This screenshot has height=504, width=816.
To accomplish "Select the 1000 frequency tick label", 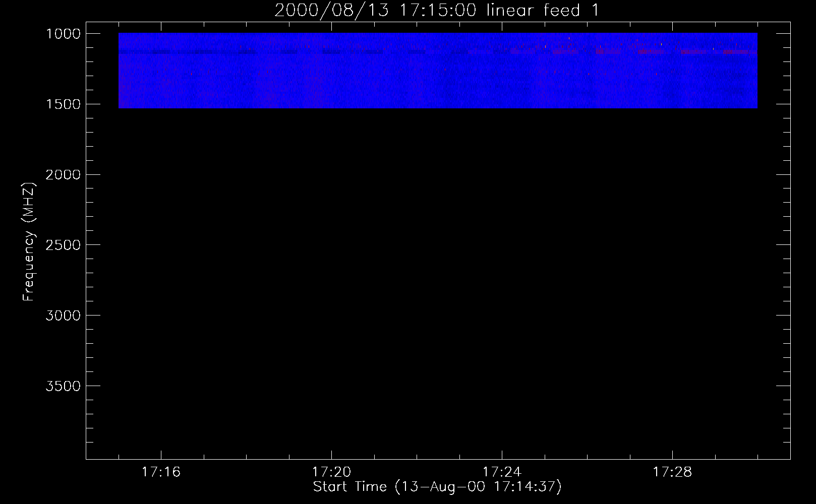I will (x=63, y=34).
